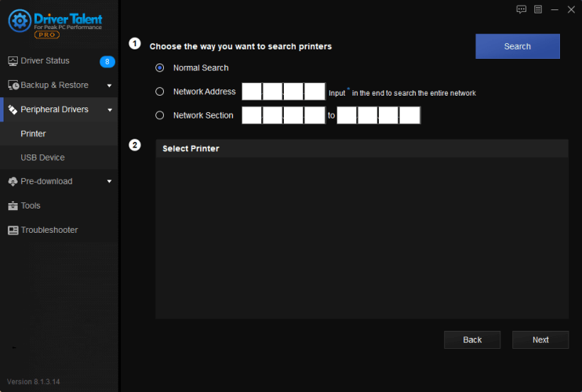This screenshot has height=392, width=582.
Task: Click third octet of Network Section start
Action: [293, 115]
